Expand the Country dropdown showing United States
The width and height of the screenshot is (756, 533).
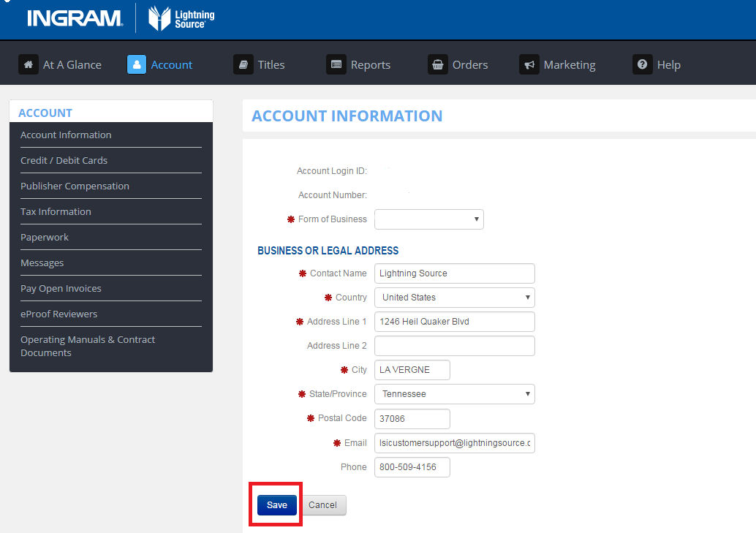[454, 298]
